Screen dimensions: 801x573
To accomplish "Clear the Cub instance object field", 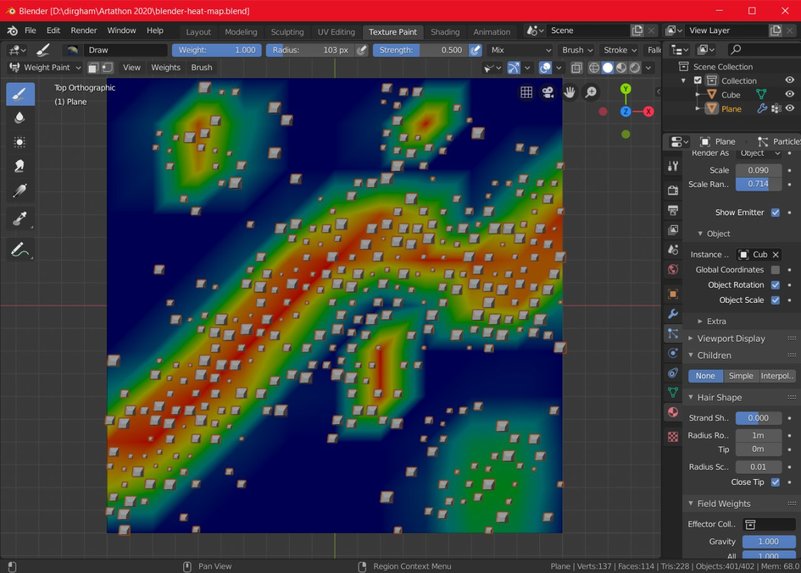I will (x=775, y=254).
